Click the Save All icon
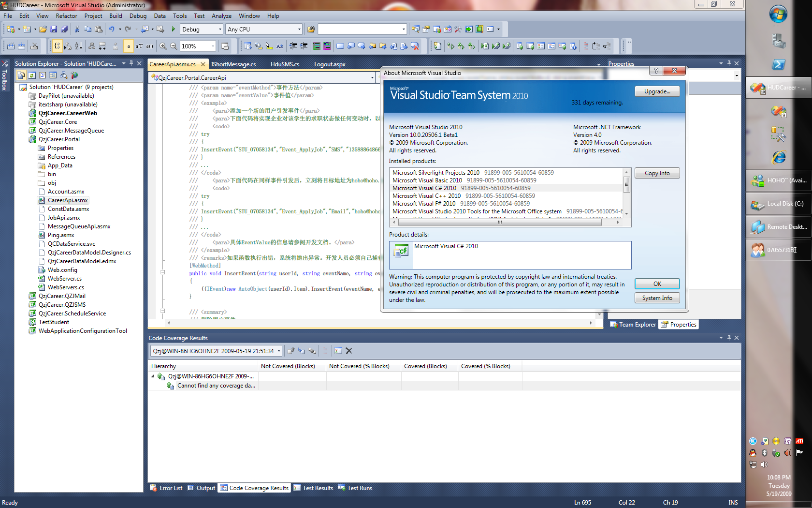This screenshot has width=812, height=508. pyautogui.click(x=64, y=29)
